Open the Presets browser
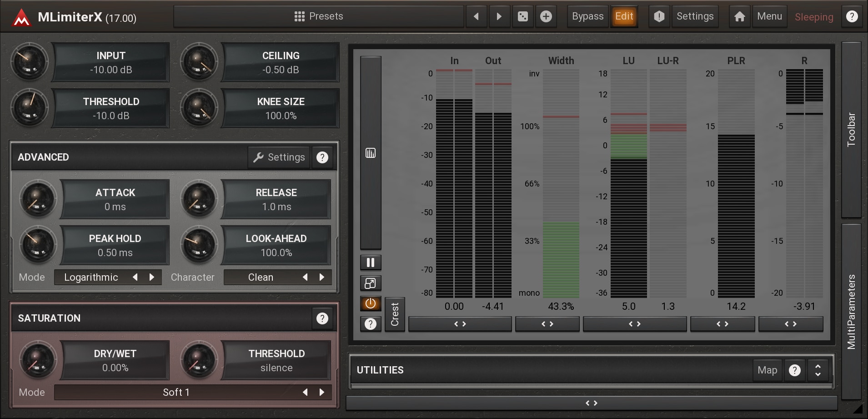Screen dimensions: 868x419 tap(319, 17)
